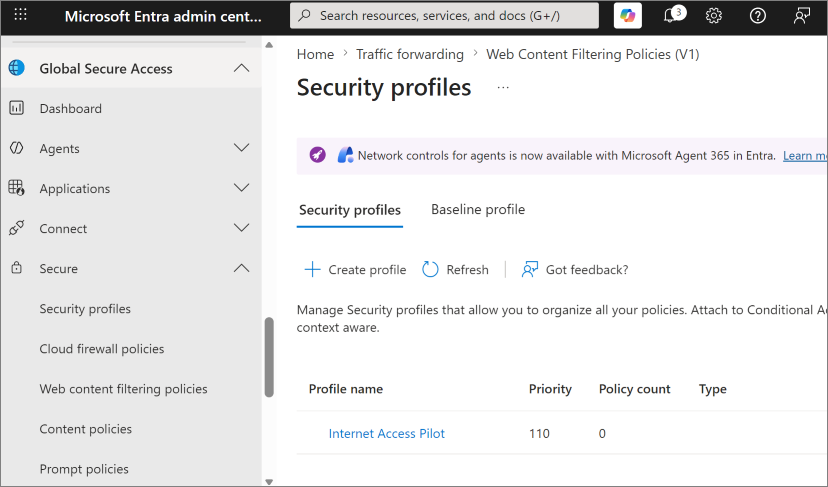Click the Dashboard chart icon
The width and height of the screenshot is (828, 487).
(16, 108)
